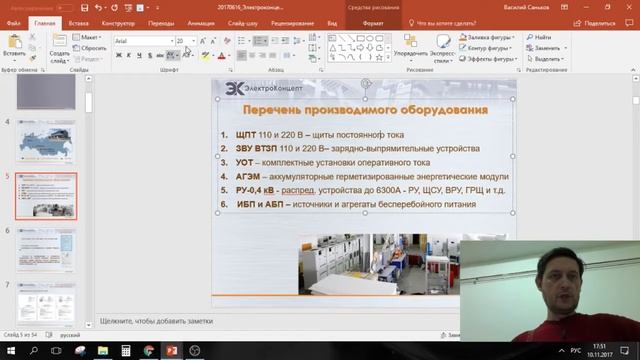The width and height of the screenshot is (640, 360).
Task: Select slide 6 thumbnail
Action: (x=46, y=250)
